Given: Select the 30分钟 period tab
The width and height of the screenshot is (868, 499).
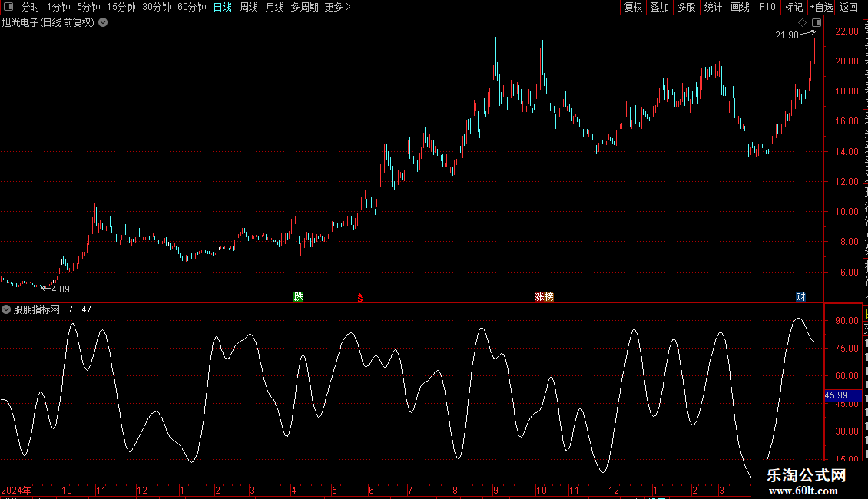Looking at the screenshot, I should (157, 7).
